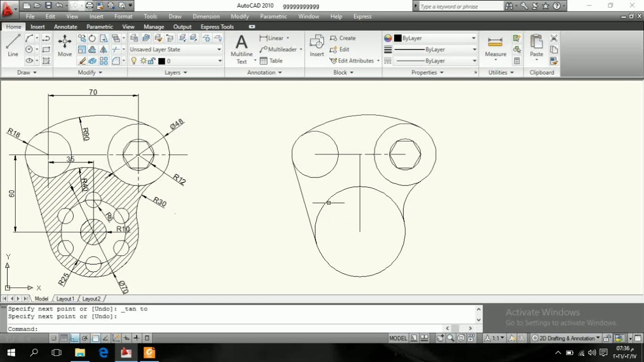Click the Paste clipboard icon
The width and height of the screenshot is (644, 362).
(536, 46)
